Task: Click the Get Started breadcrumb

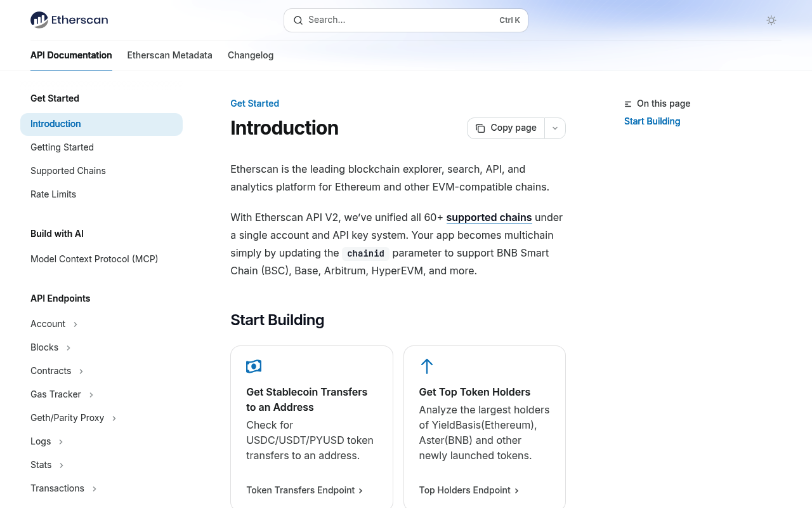Action: [x=254, y=104]
